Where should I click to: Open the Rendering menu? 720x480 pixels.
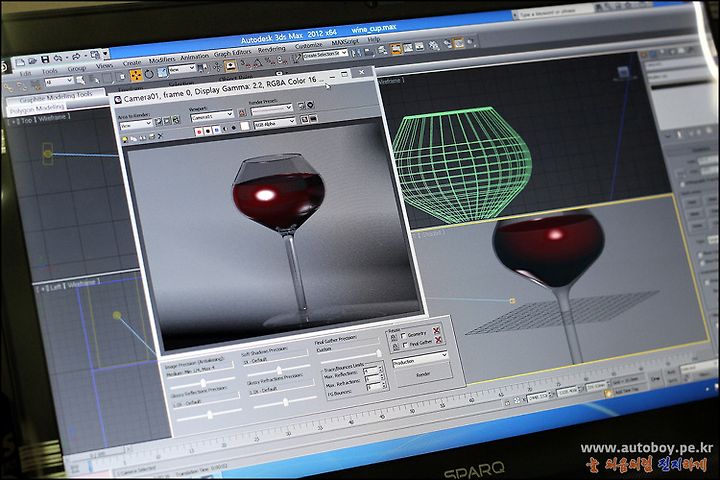271,49
